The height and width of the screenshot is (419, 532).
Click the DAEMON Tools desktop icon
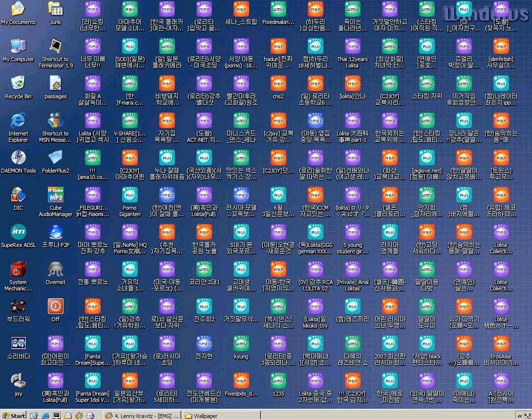(x=18, y=158)
